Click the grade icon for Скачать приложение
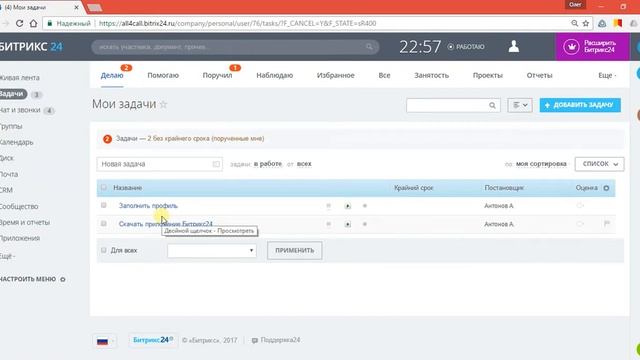Image resolution: width=640 pixels, height=360 pixels. click(580, 224)
